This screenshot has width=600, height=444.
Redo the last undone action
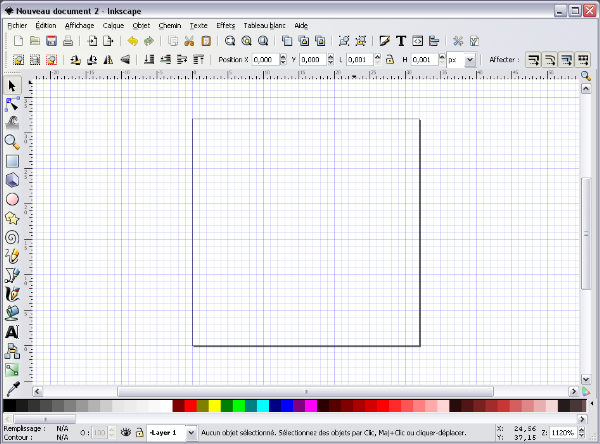[x=149, y=41]
